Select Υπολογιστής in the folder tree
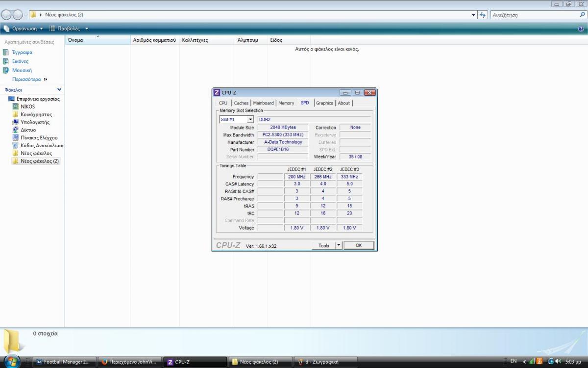Viewport: 588px width, 368px height. tap(35, 122)
